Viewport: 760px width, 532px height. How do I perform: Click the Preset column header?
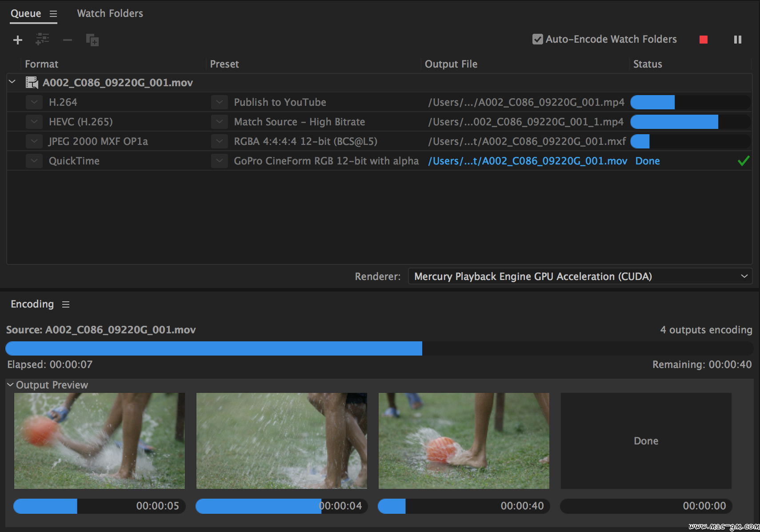point(224,64)
